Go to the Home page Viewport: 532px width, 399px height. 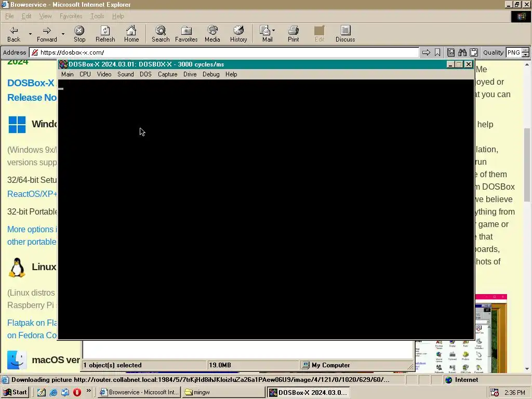131,34
